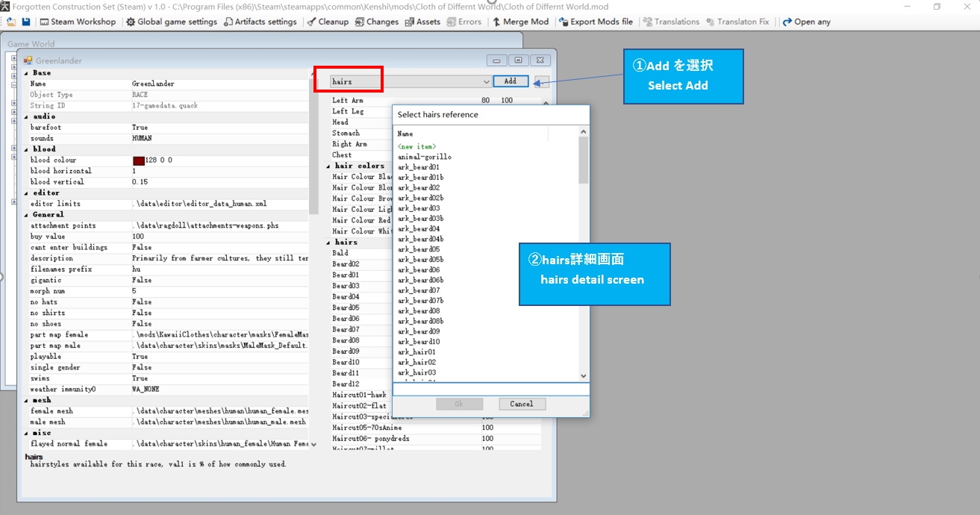This screenshot has width=980, height=515.
Task: Click Cancel in Select hairs reference dialog
Action: [x=521, y=404]
